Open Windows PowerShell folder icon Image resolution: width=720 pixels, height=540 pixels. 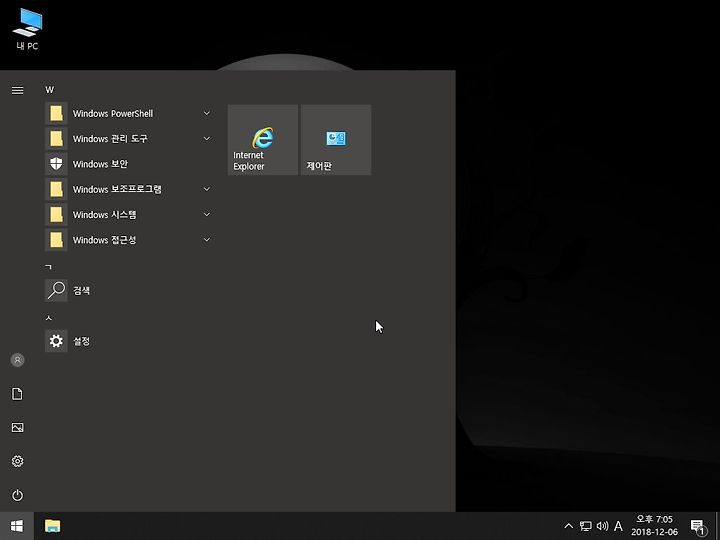click(56, 113)
